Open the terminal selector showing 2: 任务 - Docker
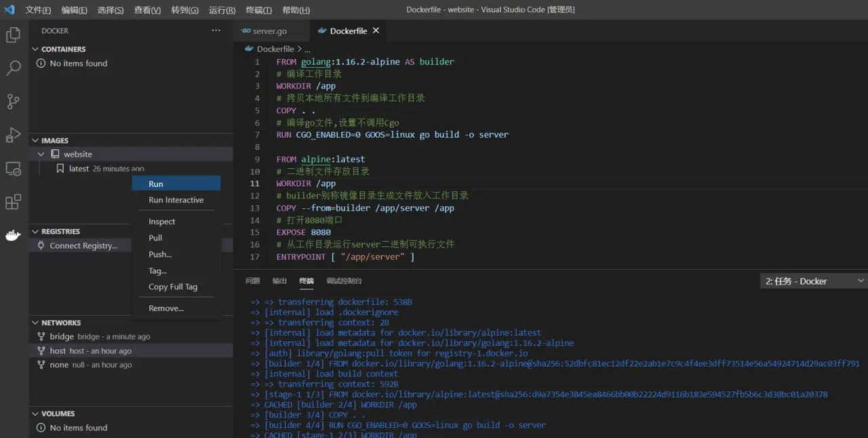The image size is (868, 438). 811,281
